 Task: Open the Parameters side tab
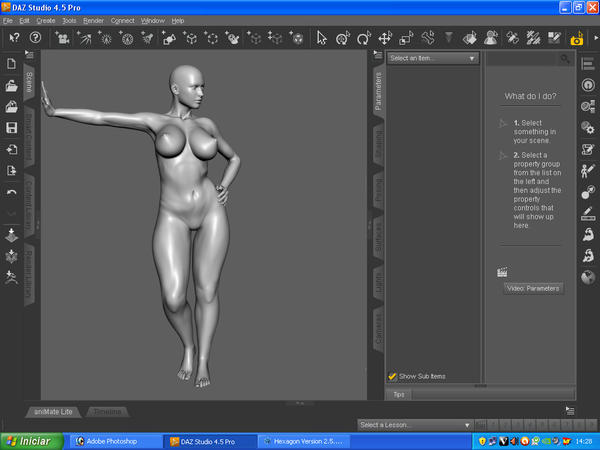pos(378,87)
